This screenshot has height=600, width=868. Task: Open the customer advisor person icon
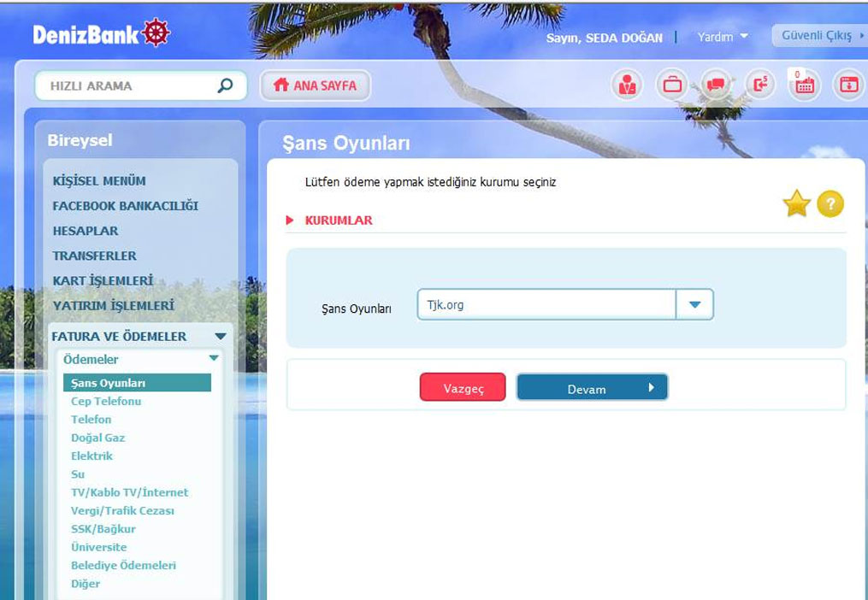(627, 85)
